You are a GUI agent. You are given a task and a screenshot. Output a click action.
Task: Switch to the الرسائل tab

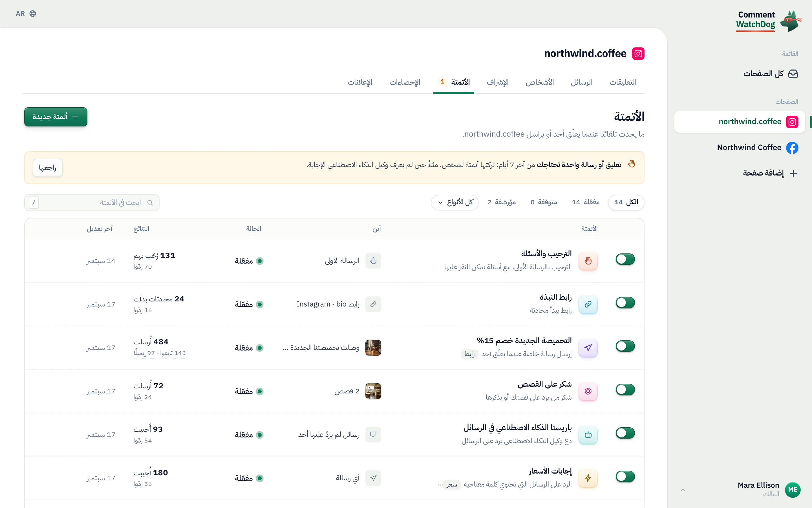click(581, 82)
